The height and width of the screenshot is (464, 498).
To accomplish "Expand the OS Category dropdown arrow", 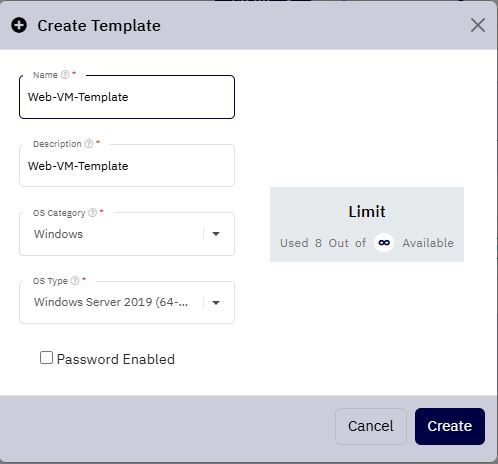I will pyautogui.click(x=216, y=234).
